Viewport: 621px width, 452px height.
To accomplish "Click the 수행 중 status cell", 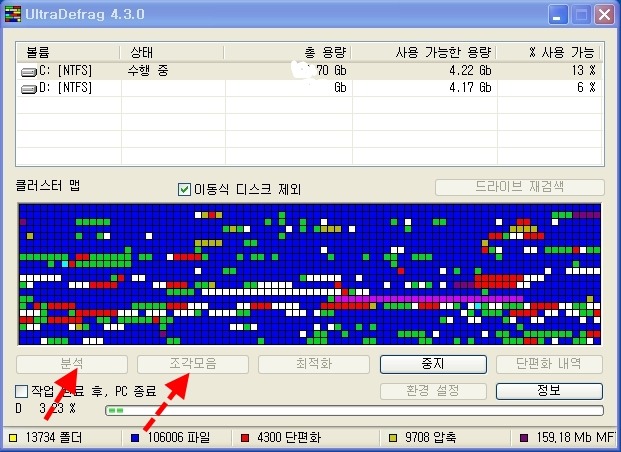I will (148, 71).
